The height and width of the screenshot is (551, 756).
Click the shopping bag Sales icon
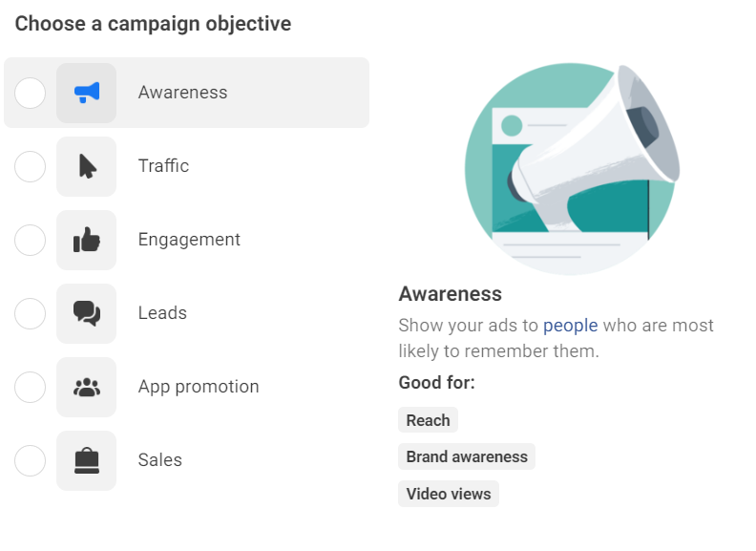tap(86, 461)
